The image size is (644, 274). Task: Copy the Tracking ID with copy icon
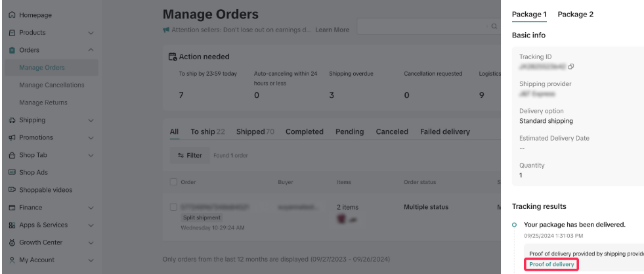(571, 67)
